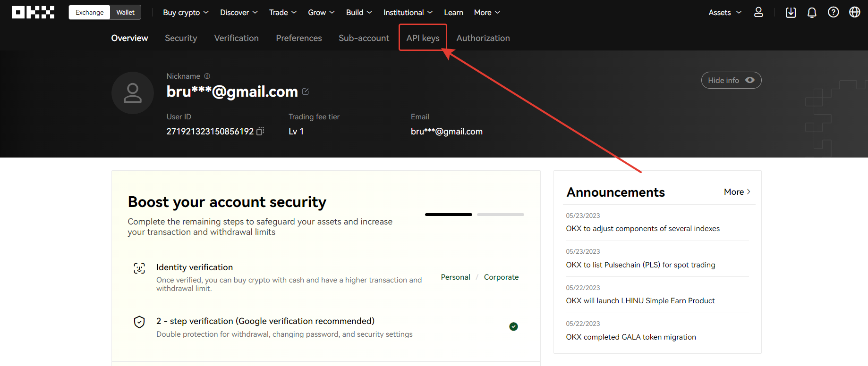Open the notifications bell

click(x=812, y=12)
